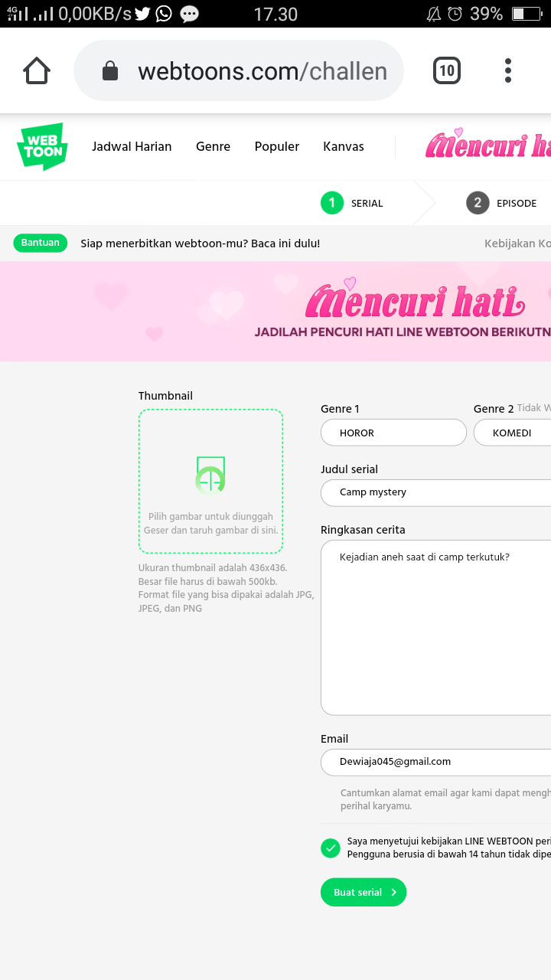Open the Kanvas navigation item
Screen dimensions: 551x980
(x=344, y=146)
